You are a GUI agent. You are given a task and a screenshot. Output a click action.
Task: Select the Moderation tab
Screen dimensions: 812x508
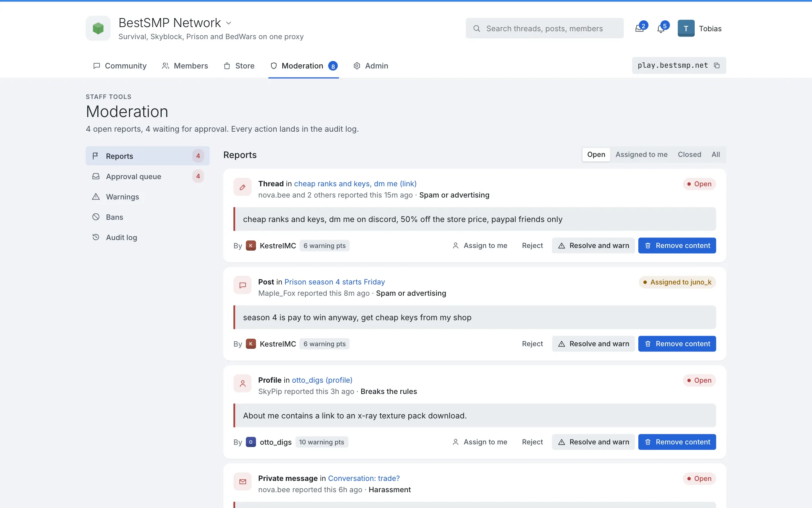(303, 66)
